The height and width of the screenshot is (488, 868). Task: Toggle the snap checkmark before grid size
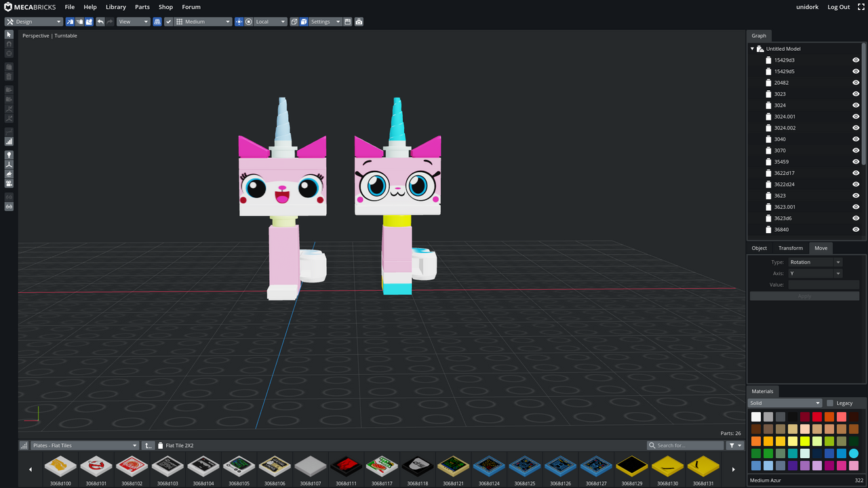point(169,22)
